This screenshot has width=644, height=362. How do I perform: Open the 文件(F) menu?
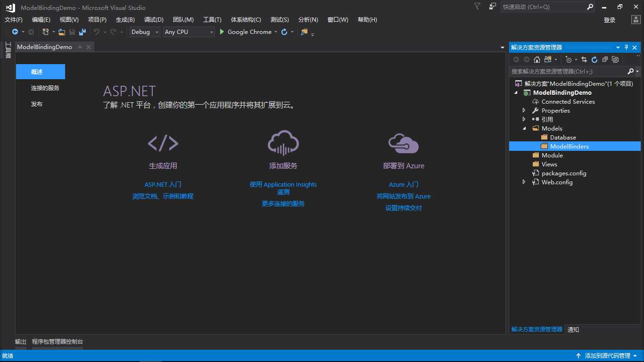(14, 20)
